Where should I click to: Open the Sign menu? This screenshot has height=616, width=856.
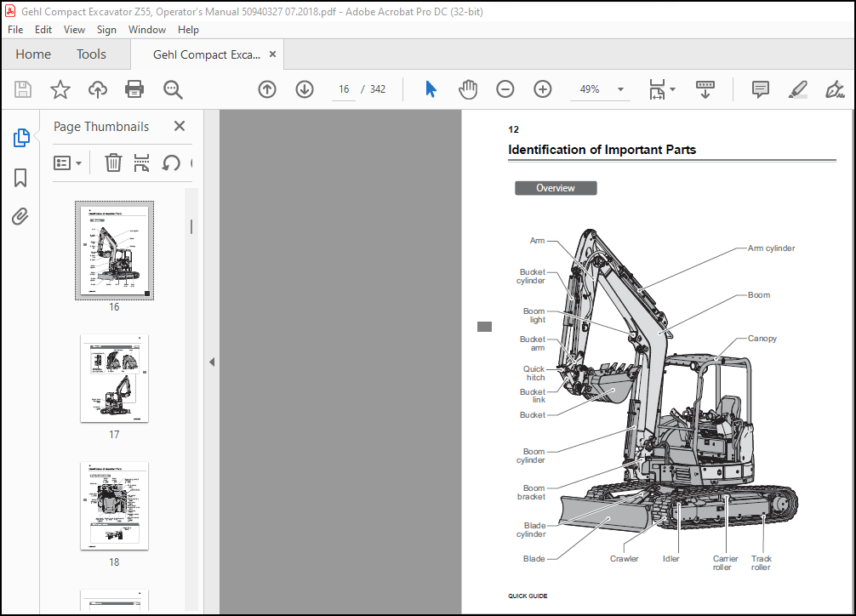coord(106,30)
